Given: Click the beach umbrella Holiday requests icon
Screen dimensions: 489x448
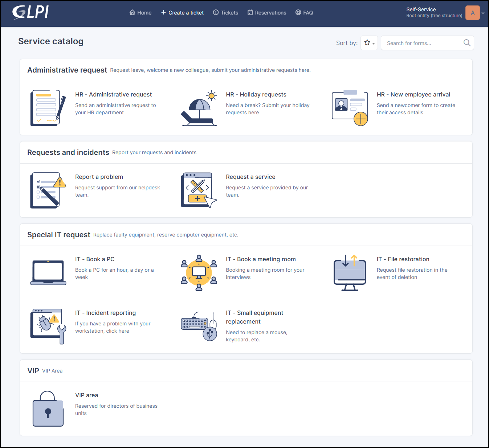Looking at the screenshot, I should pos(199,108).
